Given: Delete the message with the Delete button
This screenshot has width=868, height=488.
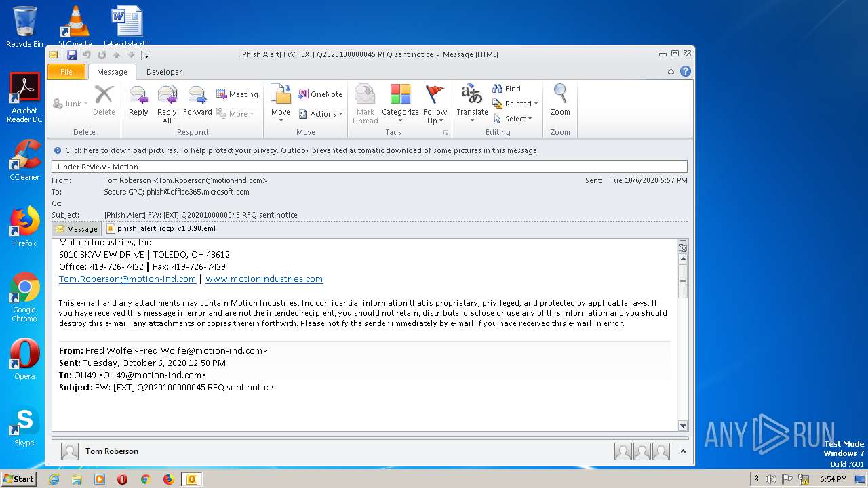Looking at the screenshot, I should tap(104, 102).
